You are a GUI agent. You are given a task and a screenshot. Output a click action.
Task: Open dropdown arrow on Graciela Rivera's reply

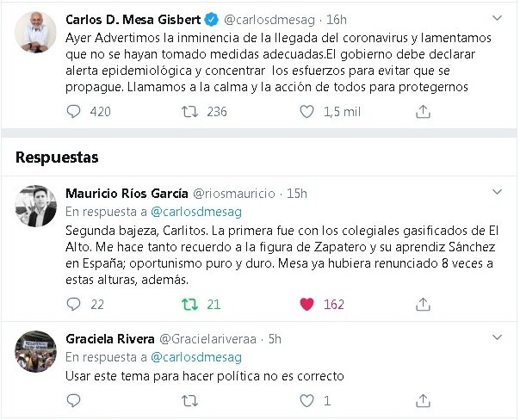(x=497, y=338)
